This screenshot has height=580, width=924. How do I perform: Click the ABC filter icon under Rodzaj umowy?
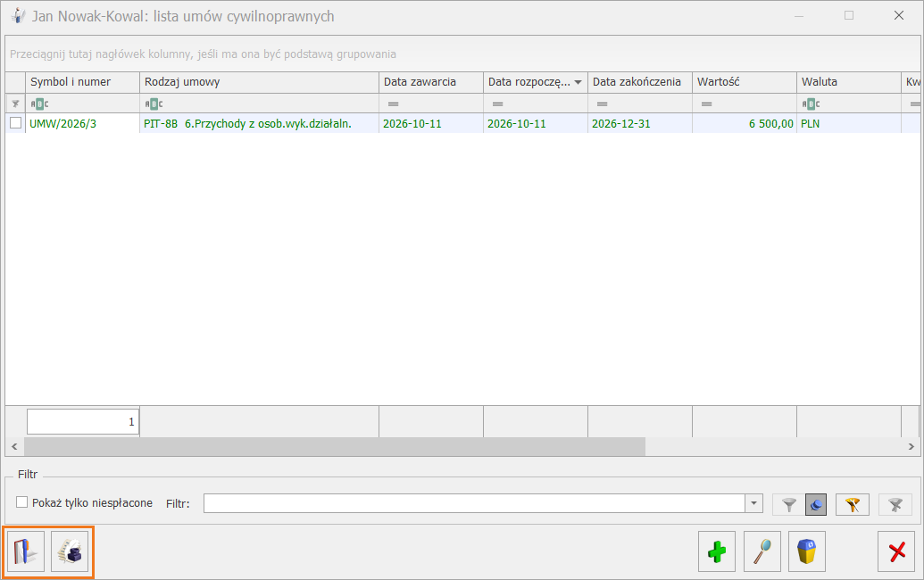(x=154, y=104)
